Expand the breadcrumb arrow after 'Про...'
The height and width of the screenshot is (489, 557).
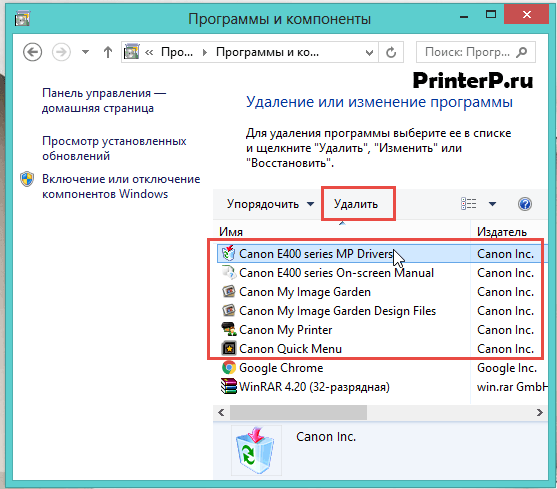tap(205, 53)
